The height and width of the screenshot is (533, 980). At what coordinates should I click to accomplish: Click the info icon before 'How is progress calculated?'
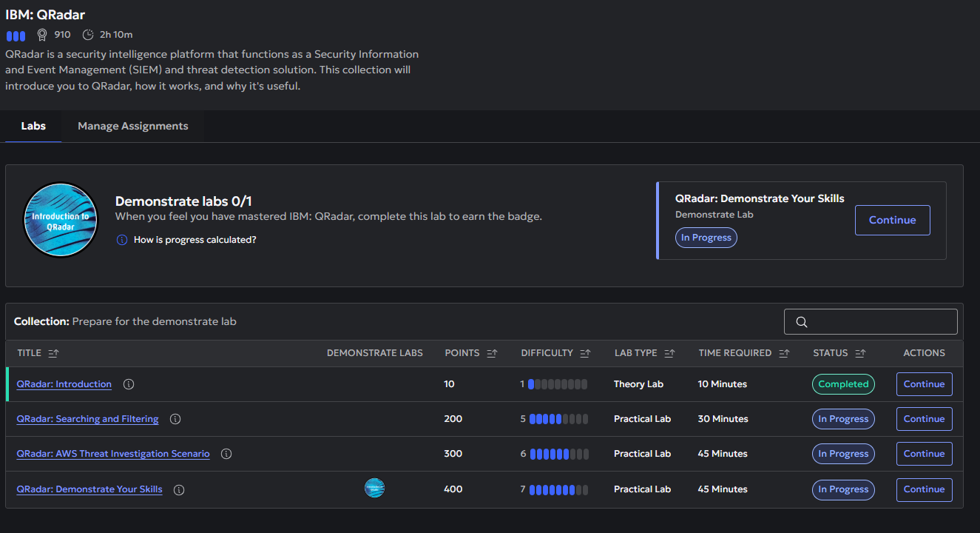tap(122, 240)
